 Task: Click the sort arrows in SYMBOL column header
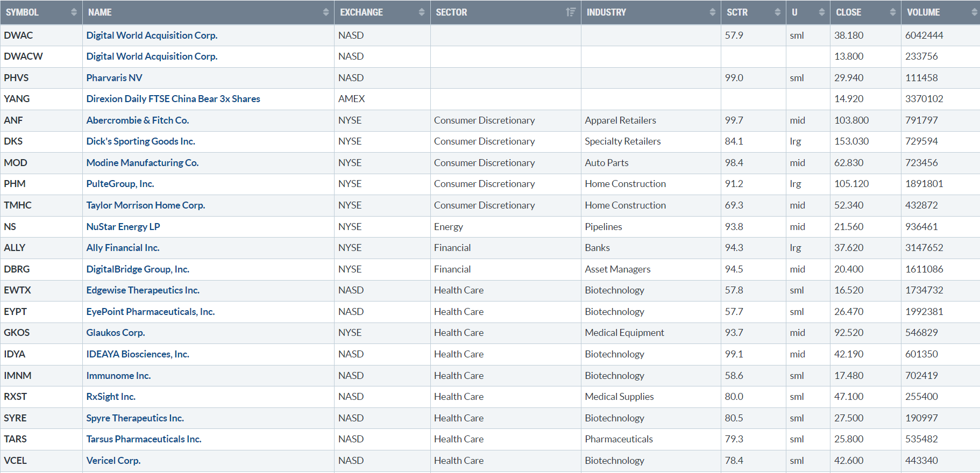point(74,12)
